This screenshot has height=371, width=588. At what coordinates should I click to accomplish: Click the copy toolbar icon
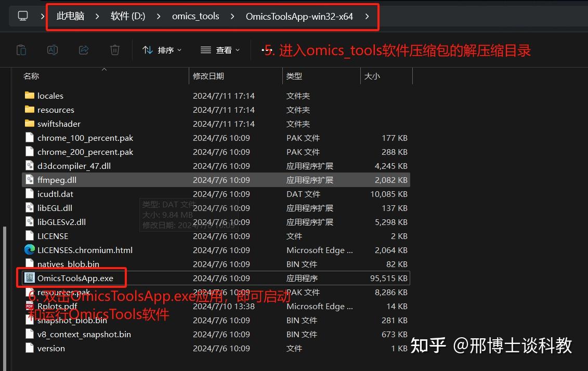[21, 49]
